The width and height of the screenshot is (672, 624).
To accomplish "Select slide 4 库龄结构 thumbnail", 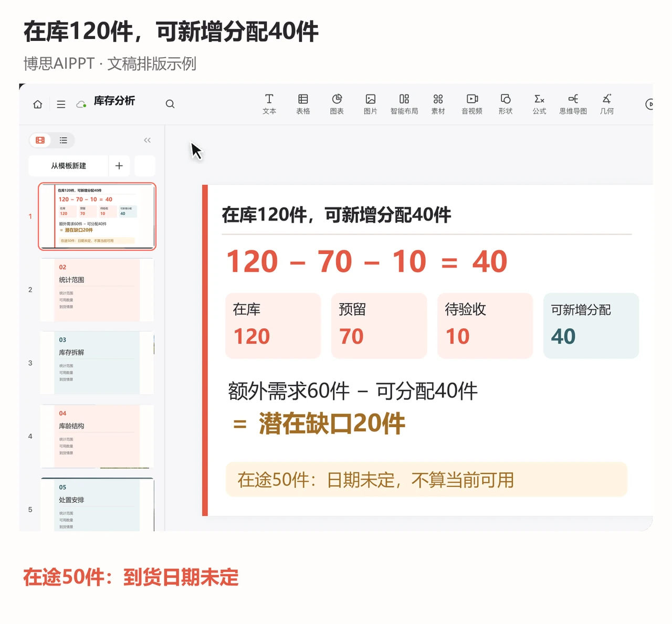I will (97, 436).
